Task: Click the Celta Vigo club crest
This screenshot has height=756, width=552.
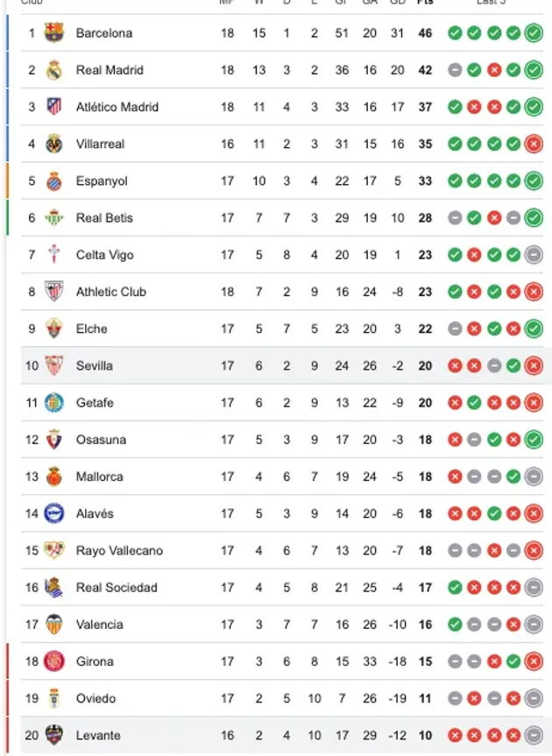Action: pos(55,255)
